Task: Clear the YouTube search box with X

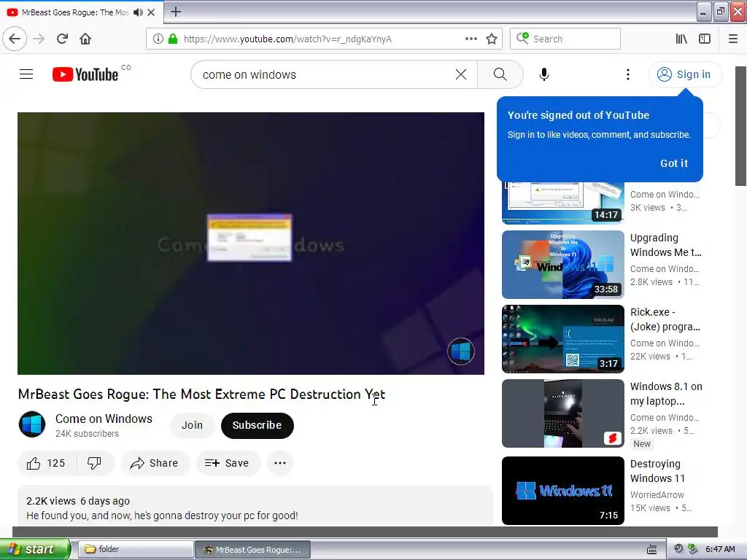Action: (x=461, y=74)
